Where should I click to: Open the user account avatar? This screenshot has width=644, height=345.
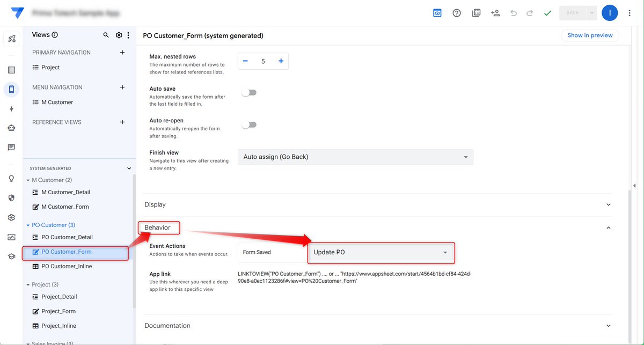click(x=610, y=13)
